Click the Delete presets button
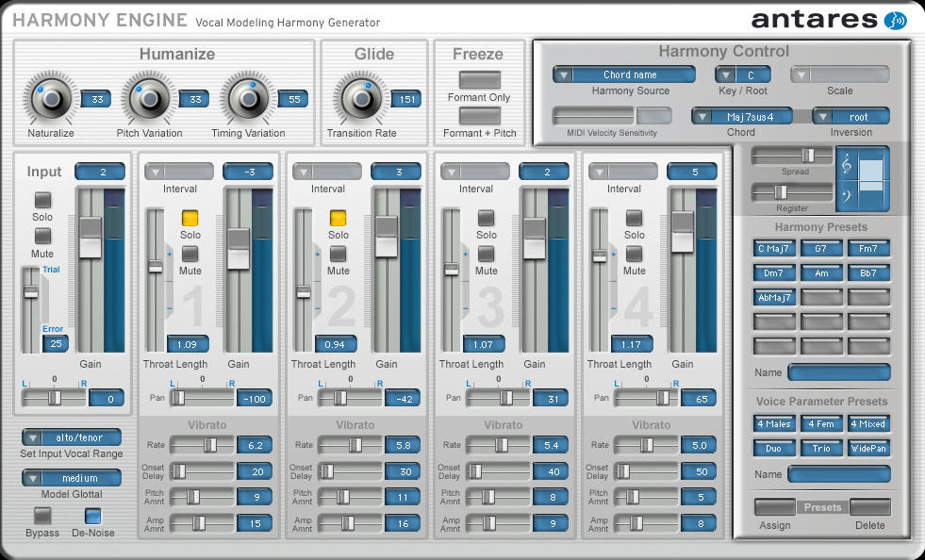925x560 pixels. 870,507
